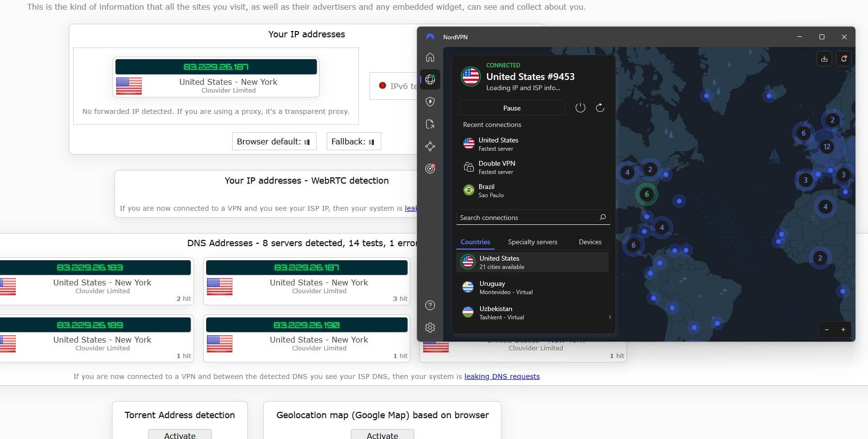Open Dark Web Monitor target icon
Viewport: 868px width, 439px height.
coord(430,169)
